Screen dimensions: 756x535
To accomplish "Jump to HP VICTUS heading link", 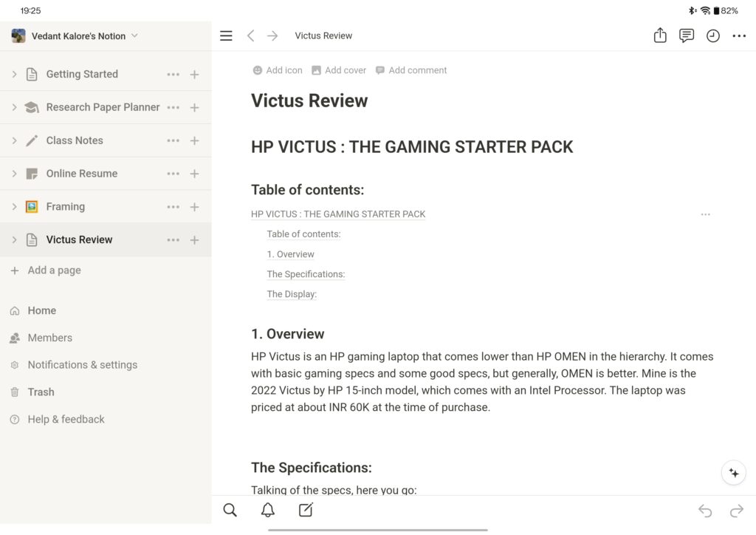I will click(338, 214).
